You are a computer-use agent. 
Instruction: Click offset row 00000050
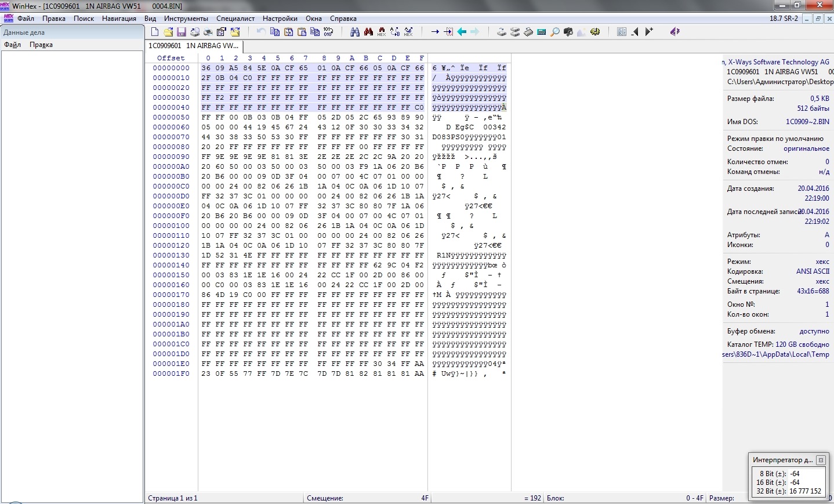tap(171, 117)
